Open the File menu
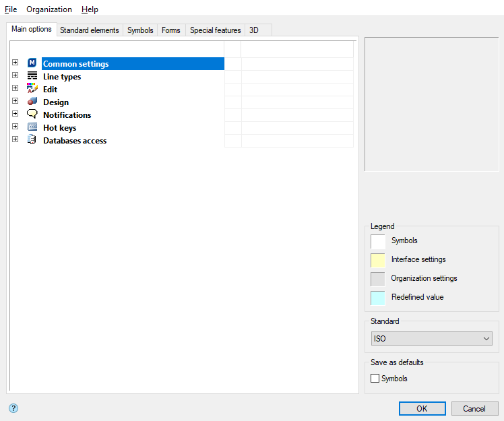Screen dimensions: 504x421 pyautogui.click(x=11, y=9)
